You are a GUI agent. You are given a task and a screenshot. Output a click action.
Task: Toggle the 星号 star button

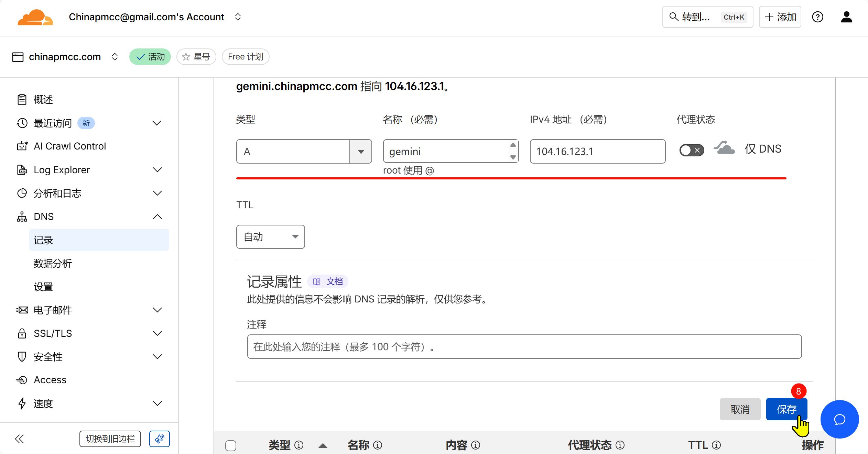[x=196, y=57]
